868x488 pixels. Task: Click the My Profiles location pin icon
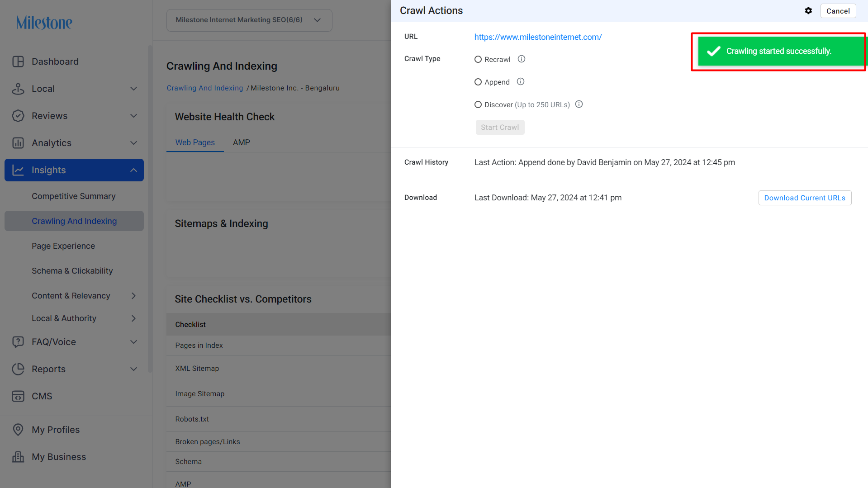[x=18, y=430]
